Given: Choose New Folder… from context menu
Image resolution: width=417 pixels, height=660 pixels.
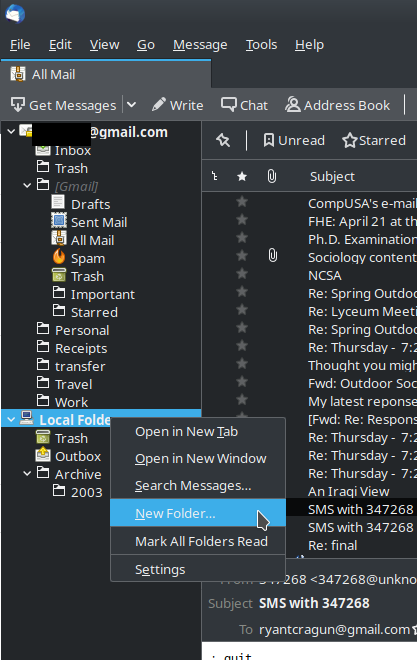Looking at the screenshot, I should (198, 513).
